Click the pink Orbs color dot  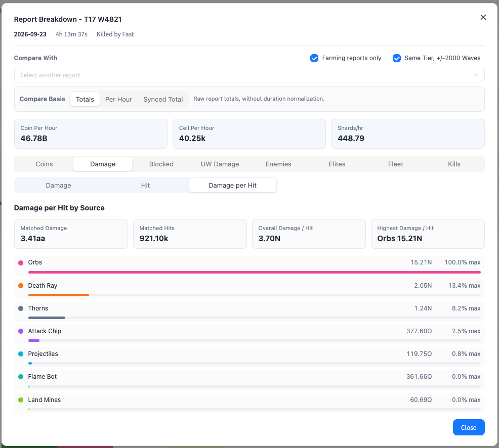click(21, 262)
